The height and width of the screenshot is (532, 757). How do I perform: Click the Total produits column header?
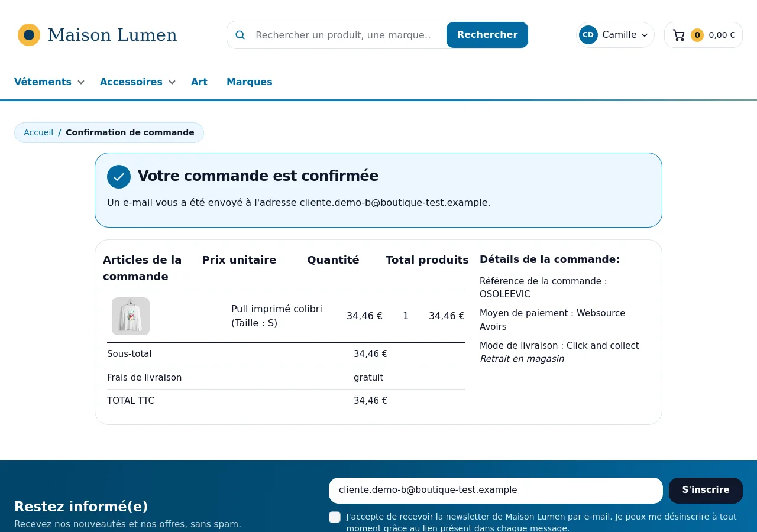(x=427, y=260)
